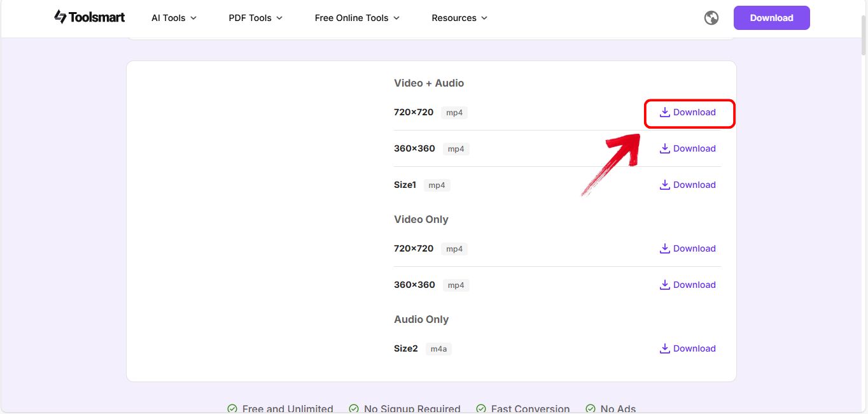Click the purple Download button in header

pyautogui.click(x=771, y=18)
